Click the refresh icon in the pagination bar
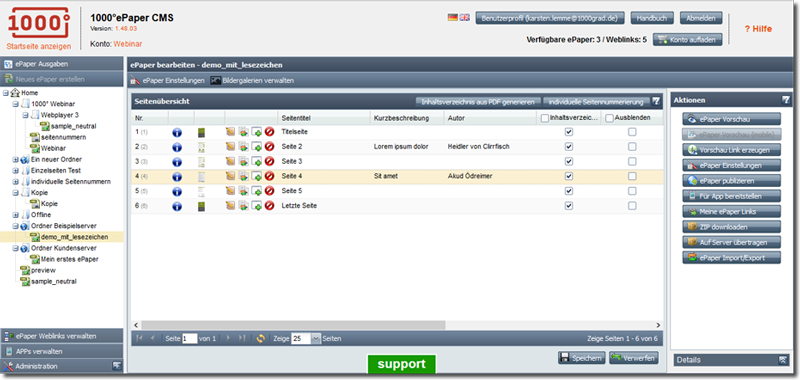The height and width of the screenshot is (380, 800). coord(261,338)
